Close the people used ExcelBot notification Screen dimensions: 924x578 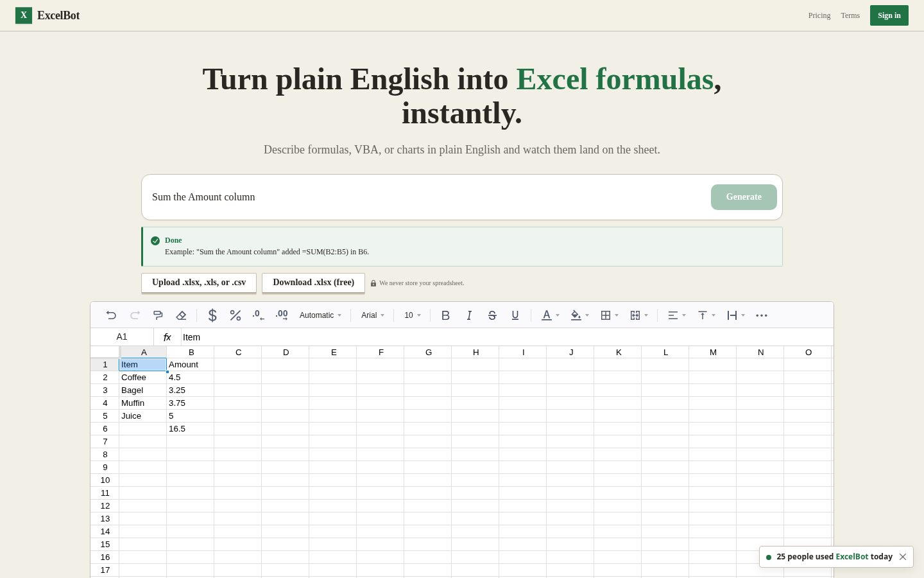click(903, 557)
